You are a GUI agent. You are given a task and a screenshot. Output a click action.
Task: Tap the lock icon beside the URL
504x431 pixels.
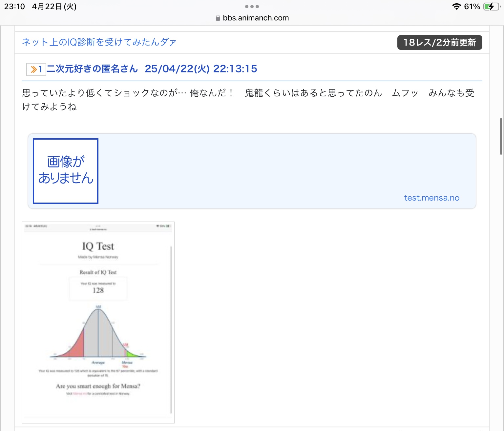[218, 18]
